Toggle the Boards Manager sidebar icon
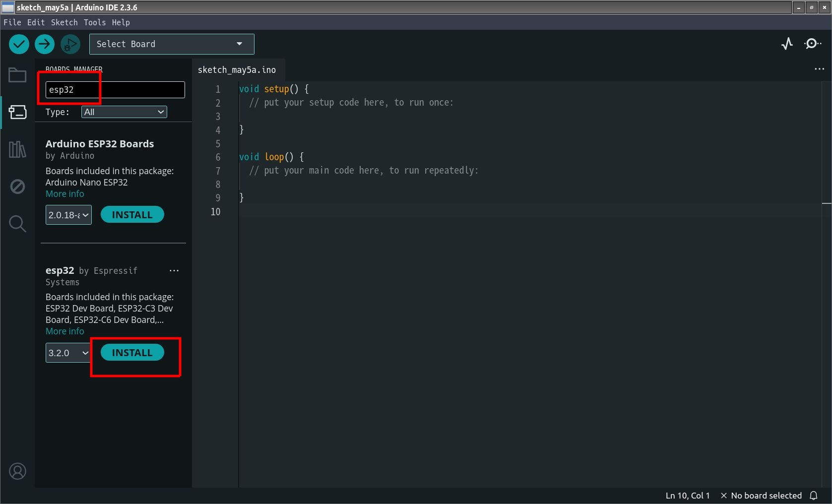Screen dimensions: 832x504 coord(17,112)
